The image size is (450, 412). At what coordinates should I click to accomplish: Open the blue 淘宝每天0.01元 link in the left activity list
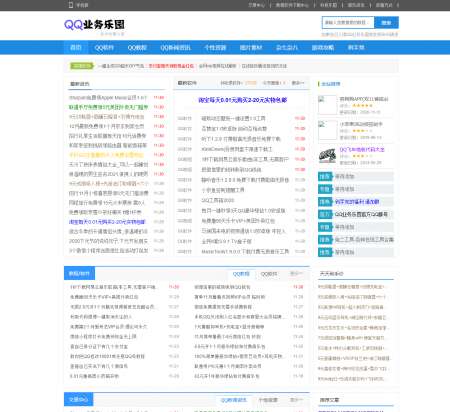tap(107, 222)
